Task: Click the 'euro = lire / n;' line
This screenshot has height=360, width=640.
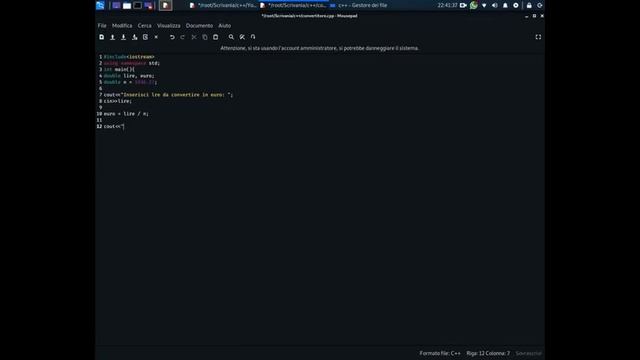Action: tap(126, 114)
